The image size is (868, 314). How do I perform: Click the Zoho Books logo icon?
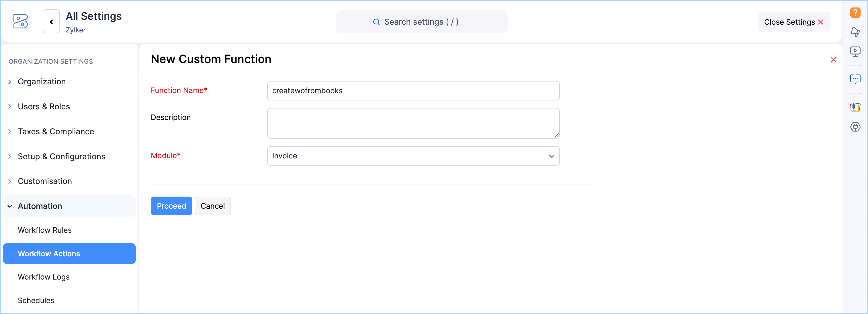(21, 21)
